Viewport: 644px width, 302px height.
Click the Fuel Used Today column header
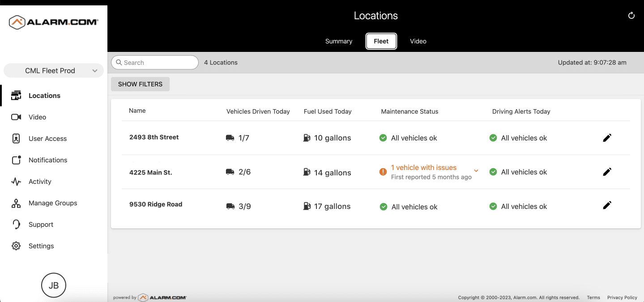328,111
